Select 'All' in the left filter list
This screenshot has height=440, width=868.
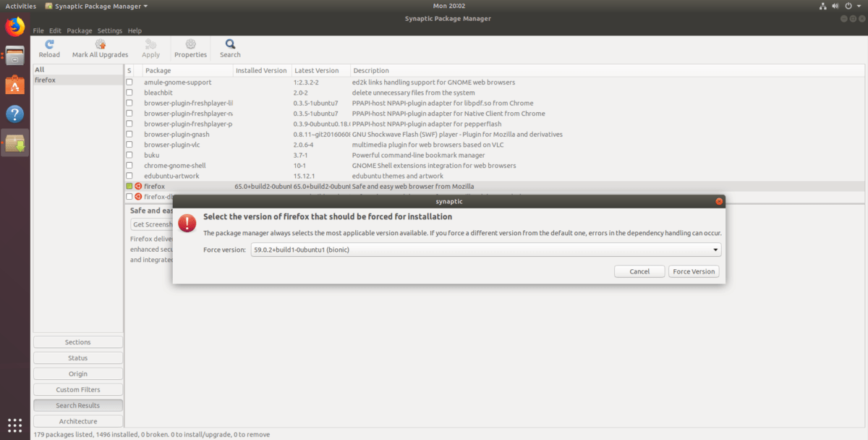pos(78,69)
